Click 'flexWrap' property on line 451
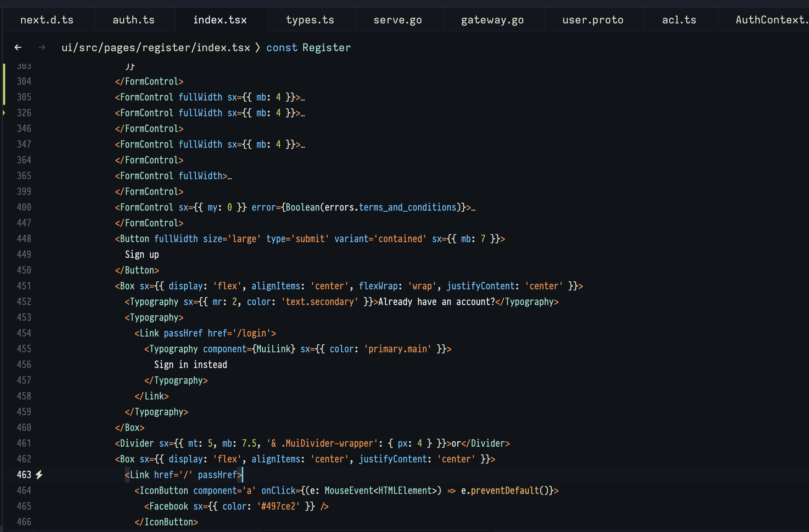The image size is (809, 532). 378,286
